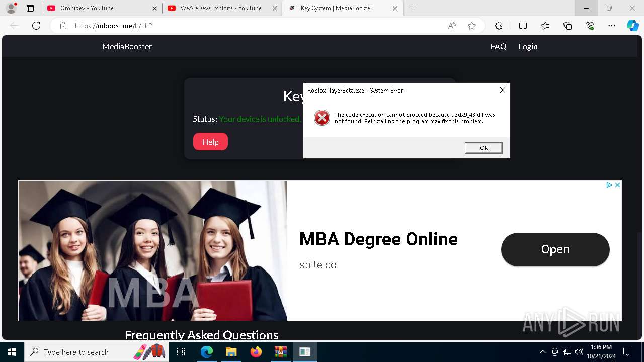Open Collections icon in toolbar

point(568,26)
